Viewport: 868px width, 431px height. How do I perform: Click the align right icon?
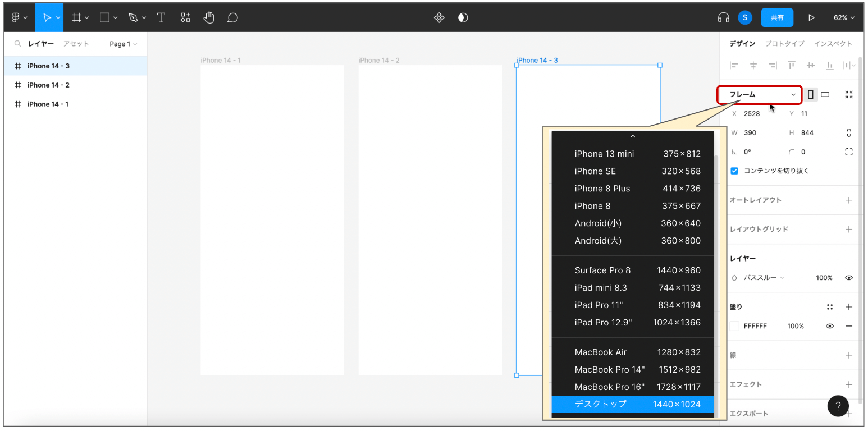point(773,65)
